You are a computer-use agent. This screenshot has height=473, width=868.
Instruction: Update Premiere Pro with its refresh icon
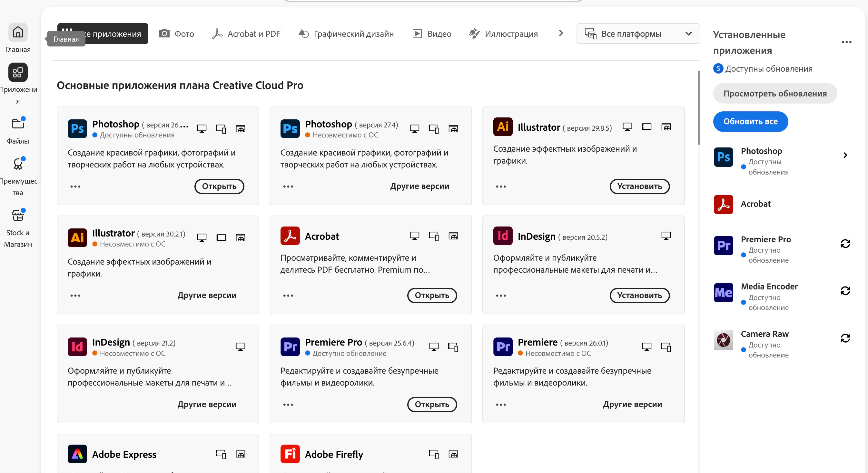[845, 244]
